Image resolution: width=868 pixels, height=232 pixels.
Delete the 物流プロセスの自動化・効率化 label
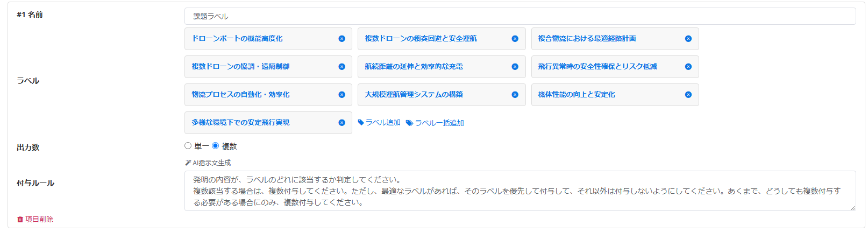click(341, 95)
